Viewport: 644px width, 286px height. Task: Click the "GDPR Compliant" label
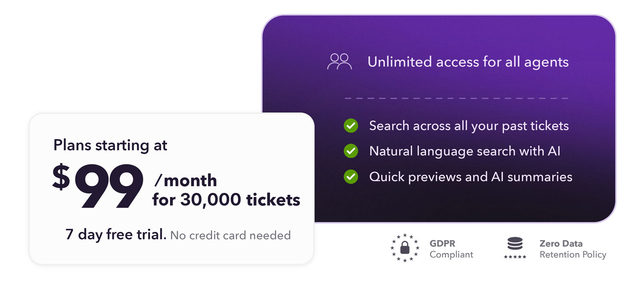[451, 249]
